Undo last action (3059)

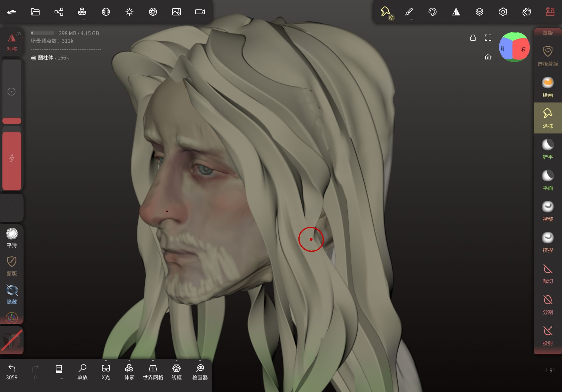tap(12, 372)
